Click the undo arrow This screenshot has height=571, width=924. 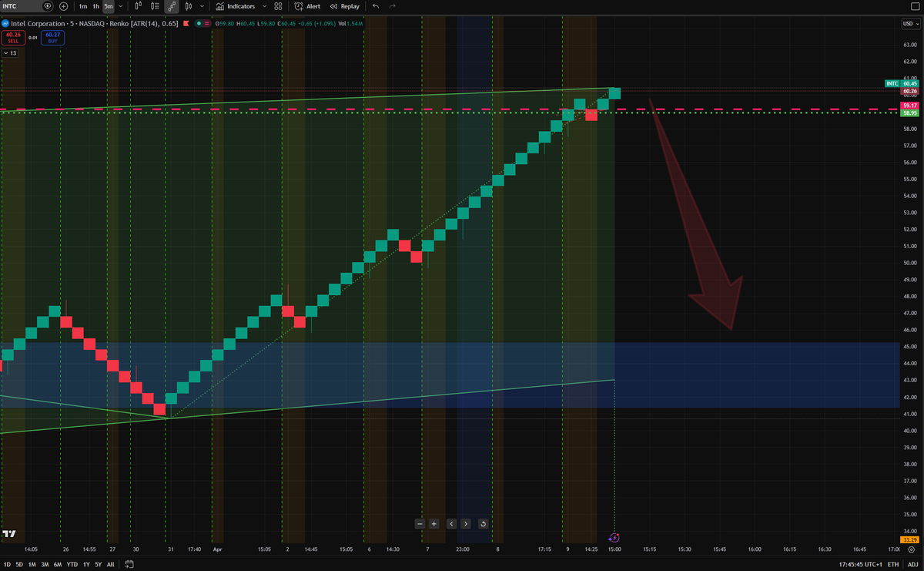376,6
